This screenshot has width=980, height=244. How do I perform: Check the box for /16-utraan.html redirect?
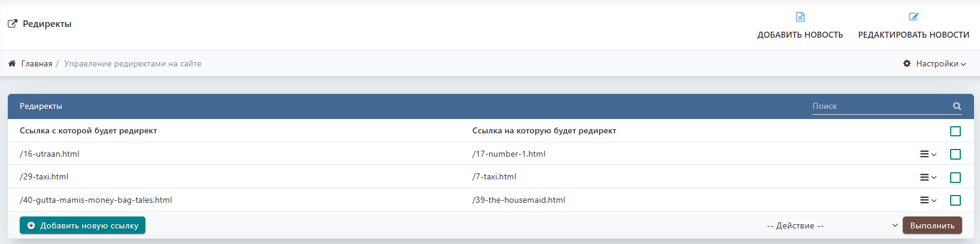[955, 154]
